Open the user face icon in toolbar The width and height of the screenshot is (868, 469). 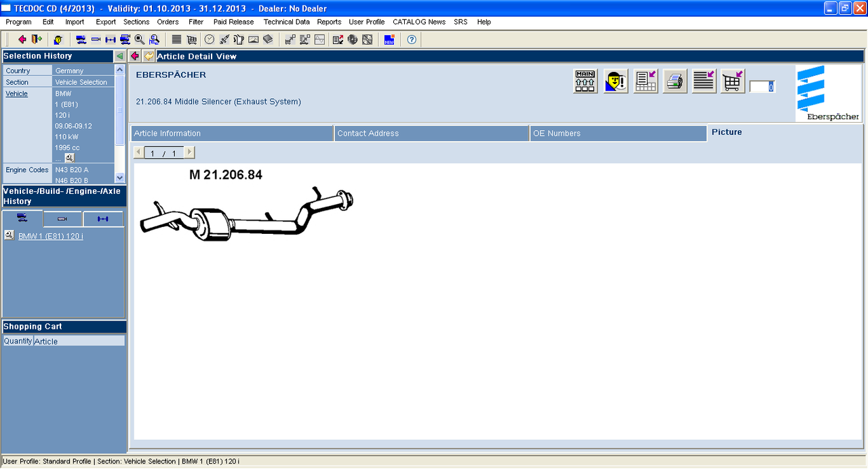(58, 39)
